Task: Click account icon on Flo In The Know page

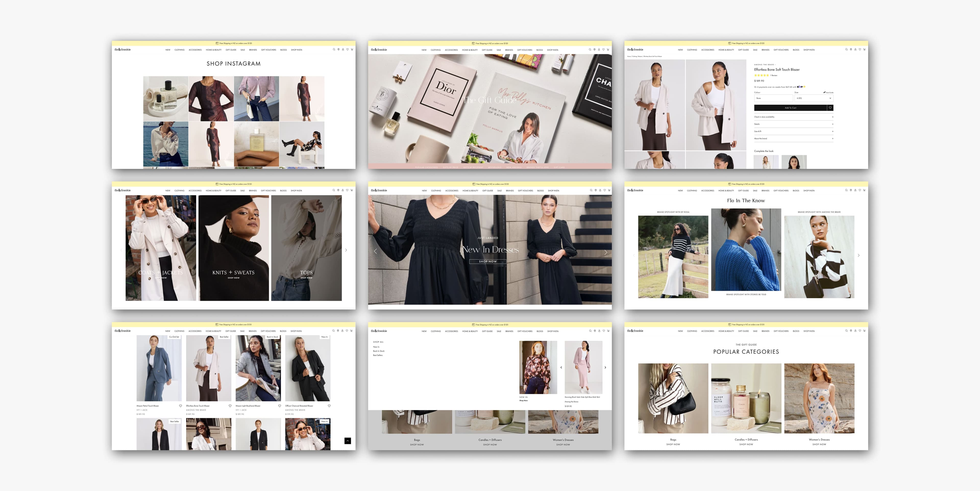Action: pyautogui.click(x=855, y=190)
